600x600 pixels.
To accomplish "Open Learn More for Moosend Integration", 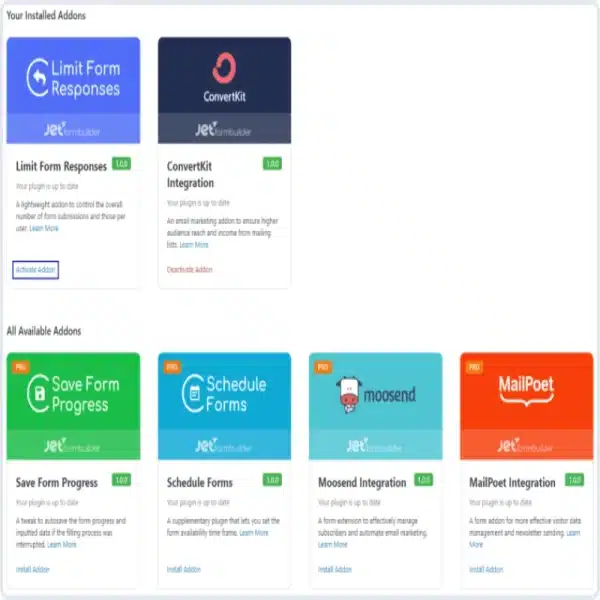I will (x=333, y=545).
